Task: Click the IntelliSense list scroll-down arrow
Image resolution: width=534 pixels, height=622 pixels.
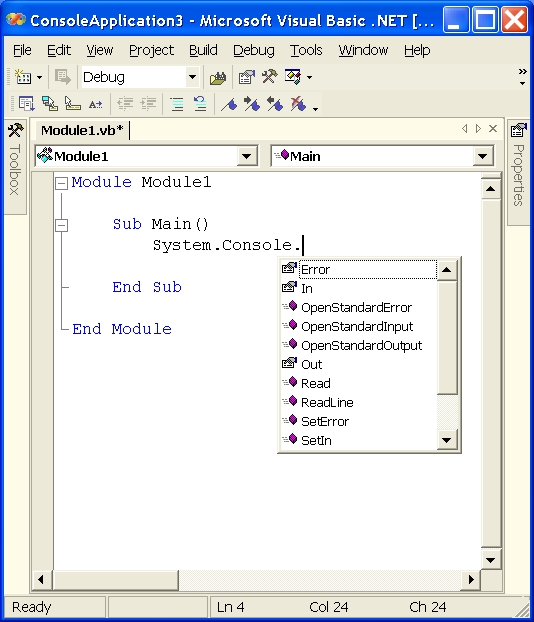Action: (447, 440)
